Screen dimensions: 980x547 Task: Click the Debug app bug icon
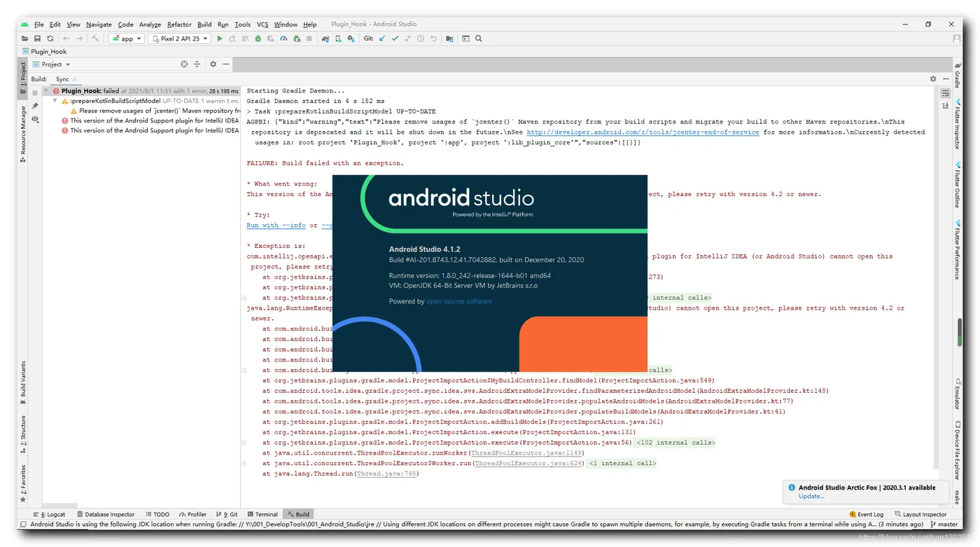(x=258, y=39)
